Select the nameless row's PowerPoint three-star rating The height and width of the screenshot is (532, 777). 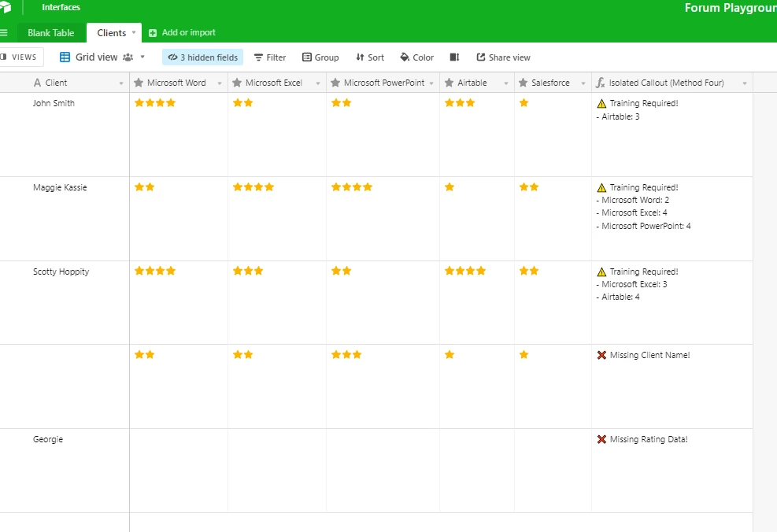click(346, 355)
